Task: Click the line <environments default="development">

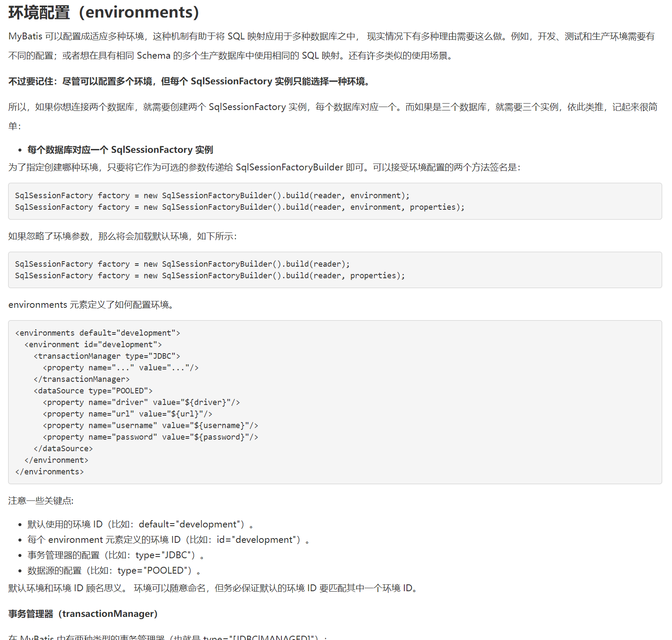Action: (98, 333)
